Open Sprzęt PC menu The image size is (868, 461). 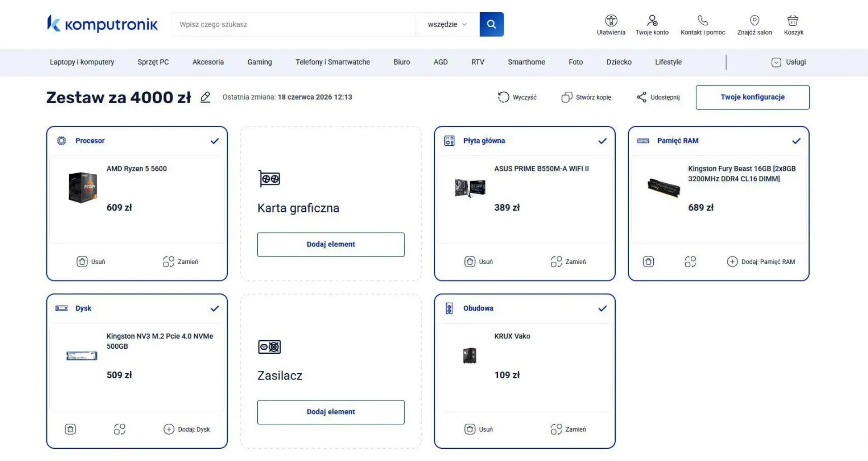pos(153,62)
